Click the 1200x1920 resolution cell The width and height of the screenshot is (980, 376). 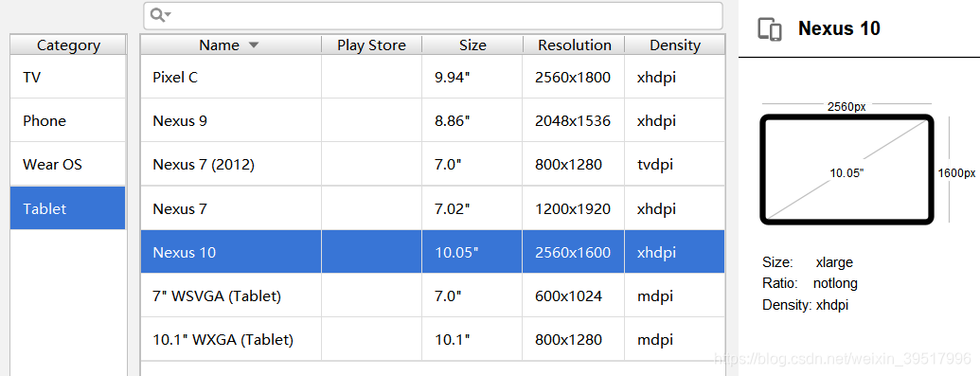click(574, 207)
